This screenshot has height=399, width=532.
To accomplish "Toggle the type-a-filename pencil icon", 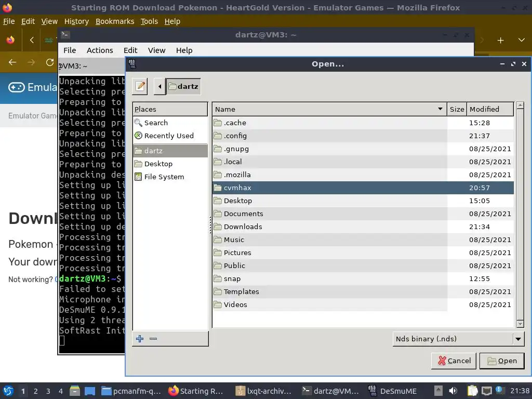I will pyautogui.click(x=140, y=86).
